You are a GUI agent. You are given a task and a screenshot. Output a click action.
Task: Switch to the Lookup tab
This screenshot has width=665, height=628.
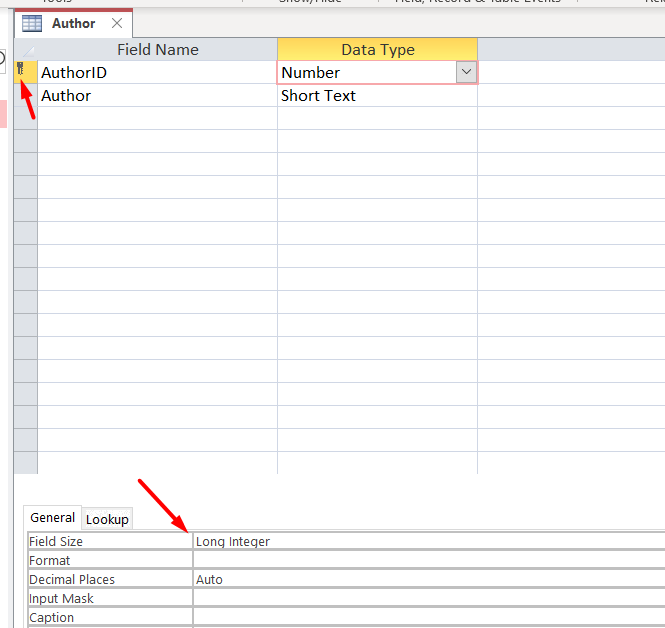(107, 519)
